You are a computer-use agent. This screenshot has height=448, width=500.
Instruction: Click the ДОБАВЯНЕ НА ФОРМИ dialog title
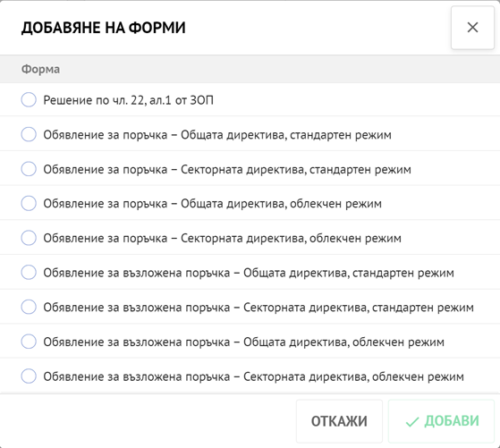click(x=104, y=28)
